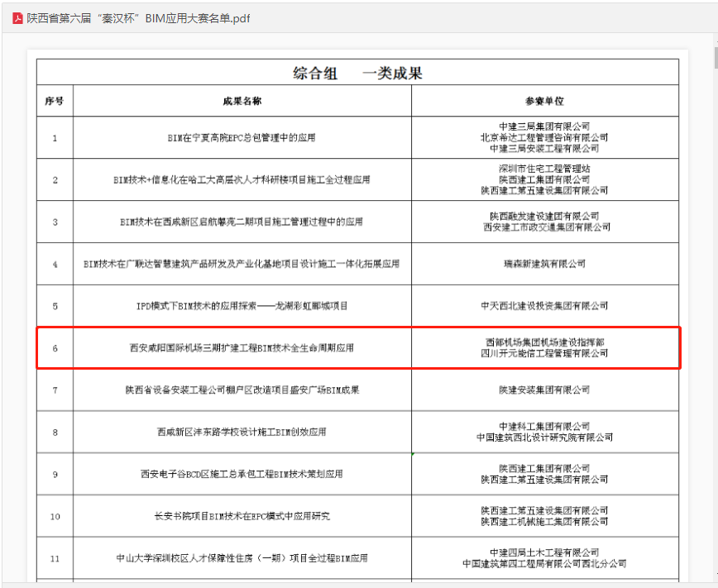The width and height of the screenshot is (718, 588).
Task: Select 四川开元能信工程管理有限公司 text
Action: 544,353
